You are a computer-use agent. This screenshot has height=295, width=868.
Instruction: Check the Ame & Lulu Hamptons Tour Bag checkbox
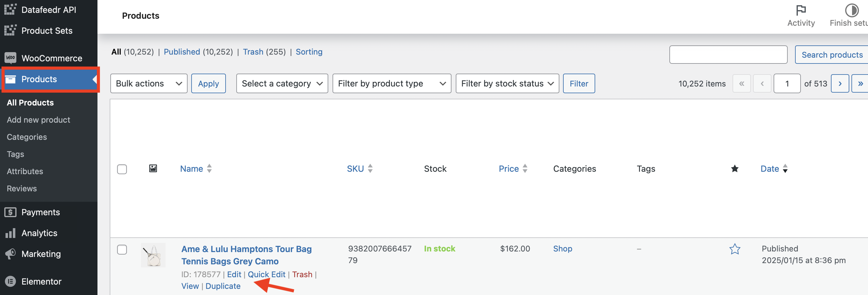point(122,250)
